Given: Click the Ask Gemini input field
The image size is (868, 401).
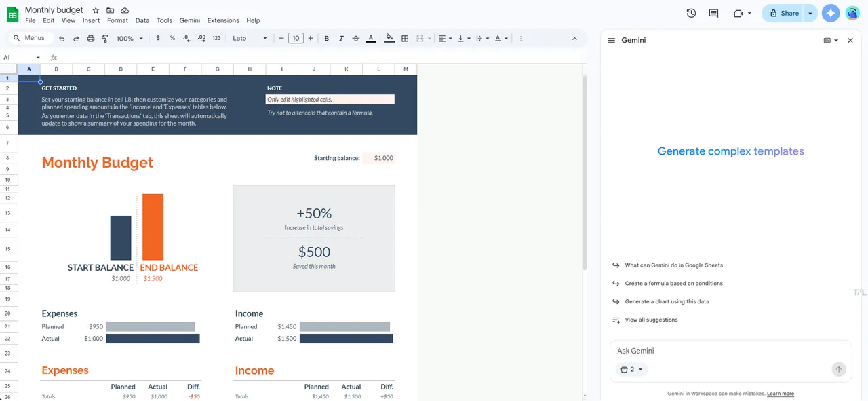Looking at the screenshot, I should 730,351.
